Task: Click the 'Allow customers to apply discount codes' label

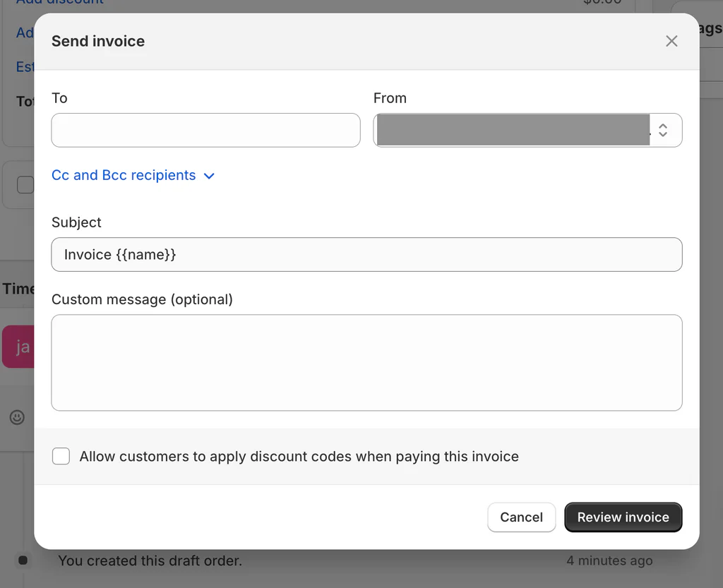Action: (x=299, y=456)
